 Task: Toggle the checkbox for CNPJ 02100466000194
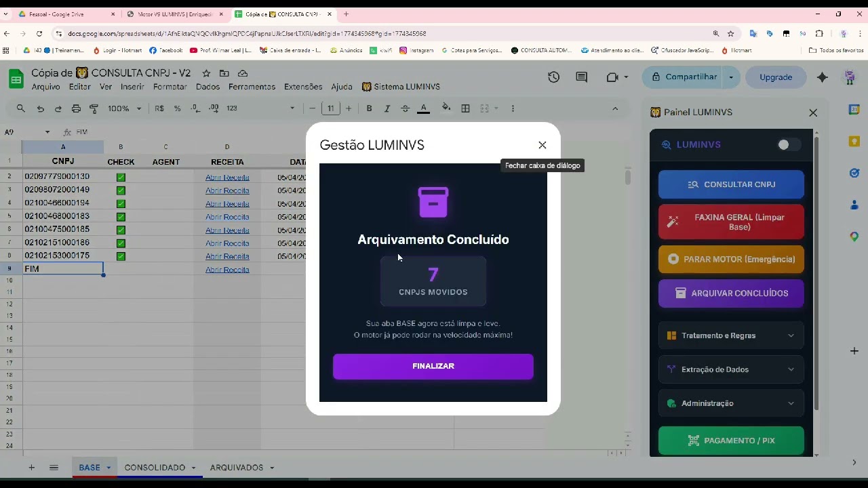click(121, 203)
